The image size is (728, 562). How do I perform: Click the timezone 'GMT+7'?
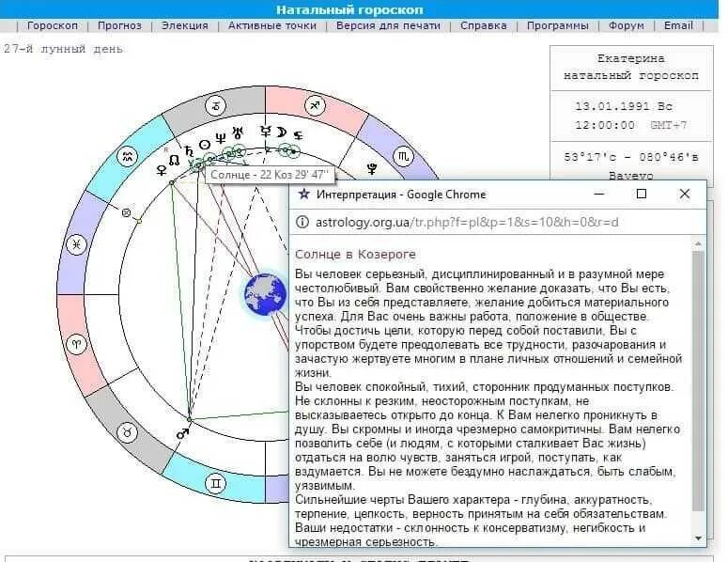tap(669, 125)
